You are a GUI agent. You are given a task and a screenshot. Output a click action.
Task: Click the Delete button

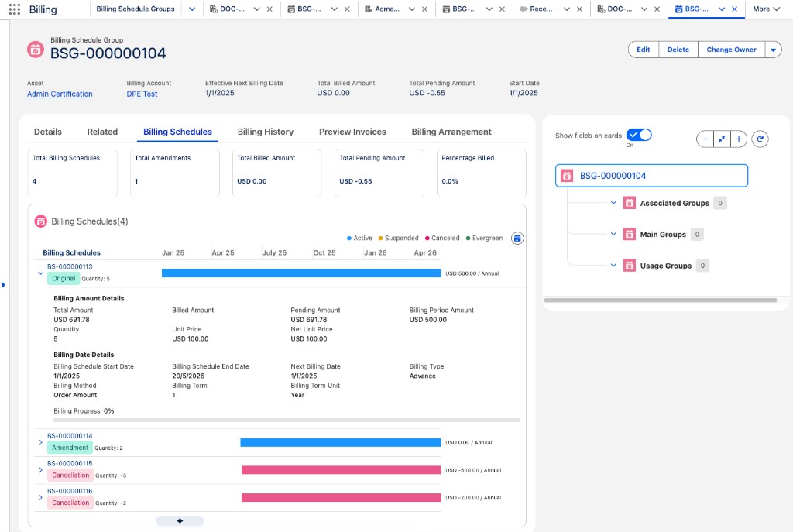tap(678, 50)
